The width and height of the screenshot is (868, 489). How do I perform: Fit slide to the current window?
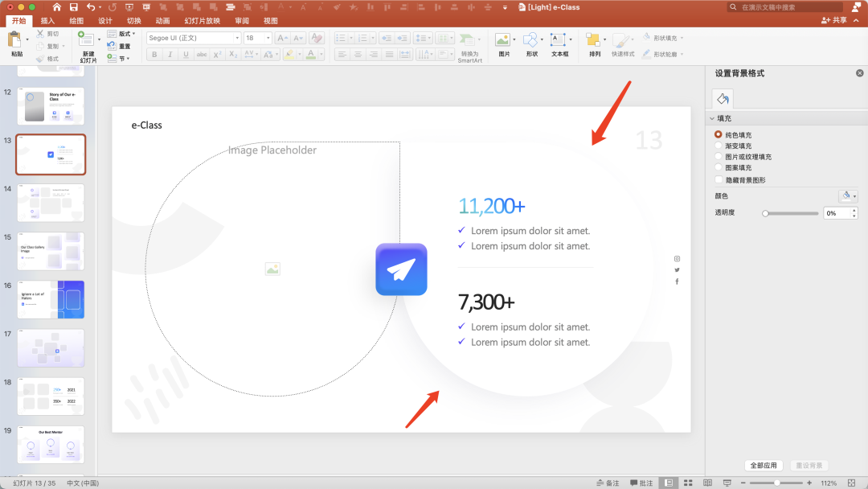[x=852, y=483]
